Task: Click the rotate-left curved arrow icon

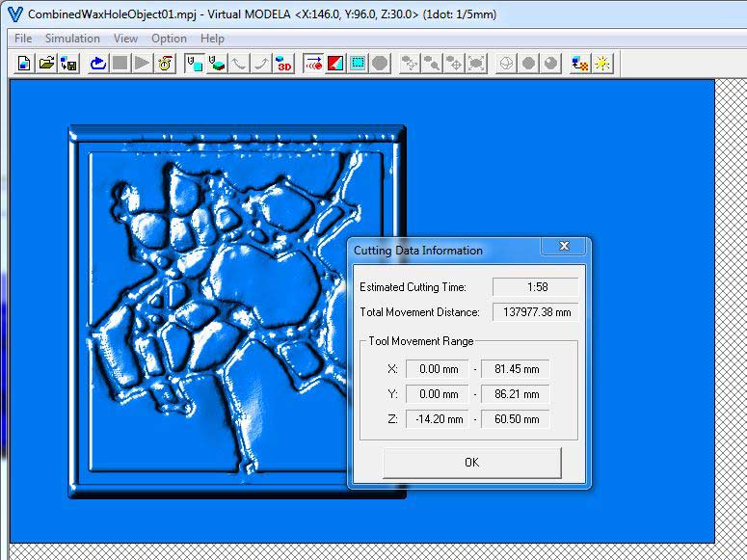Action: tap(239, 64)
